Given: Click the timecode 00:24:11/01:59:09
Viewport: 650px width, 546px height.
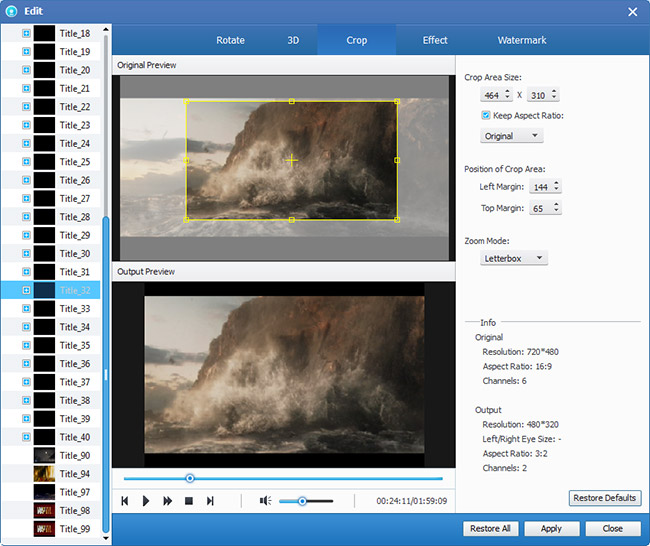Looking at the screenshot, I should (x=412, y=501).
